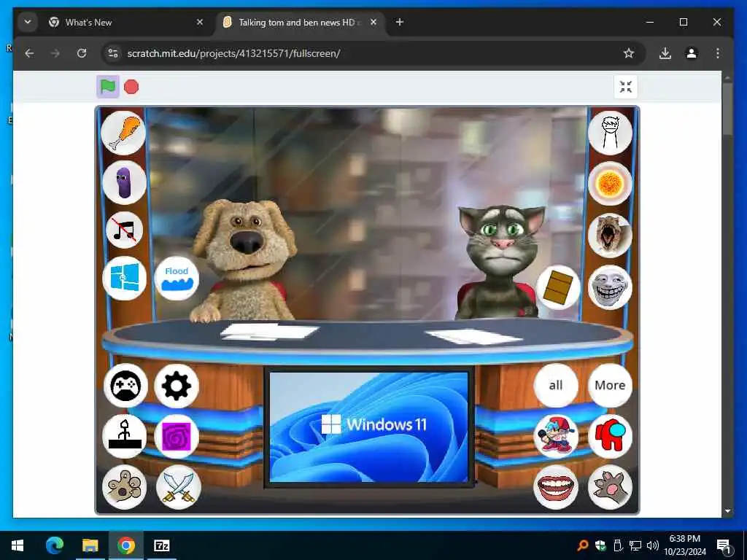Switch to the What's New tab
747x560 pixels.
pyautogui.click(x=126, y=23)
